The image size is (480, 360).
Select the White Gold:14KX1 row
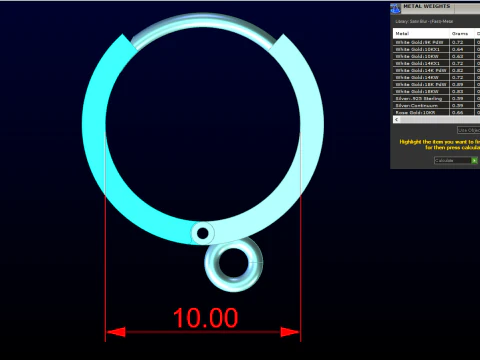(436, 63)
